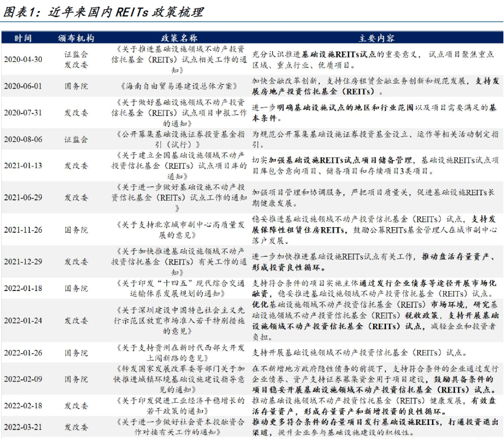
Task: Select the 2022-01-18 date cell
Action: tap(23, 288)
